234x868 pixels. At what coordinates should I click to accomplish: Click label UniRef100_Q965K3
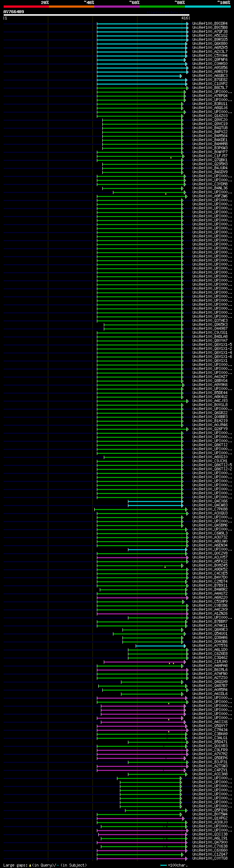pos(210,325)
